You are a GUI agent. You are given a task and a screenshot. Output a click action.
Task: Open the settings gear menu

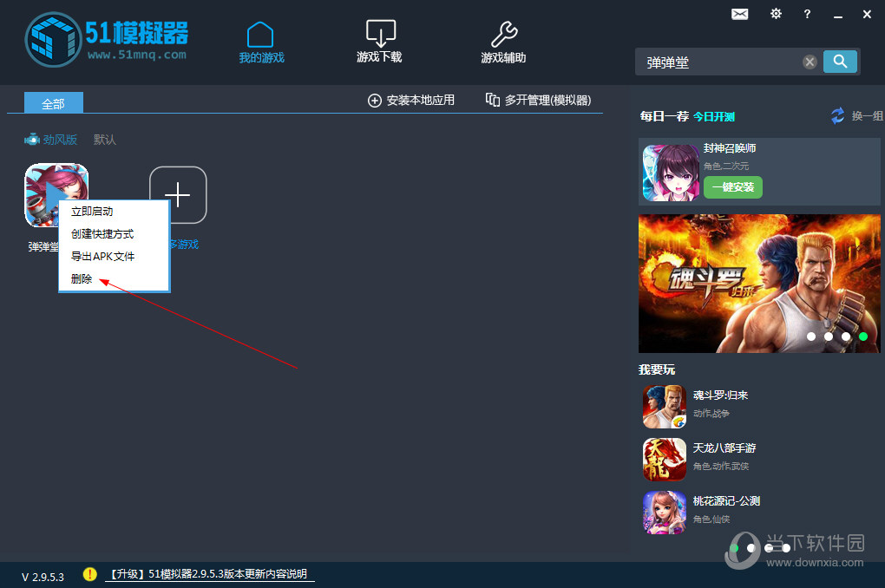[x=776, y=14]
